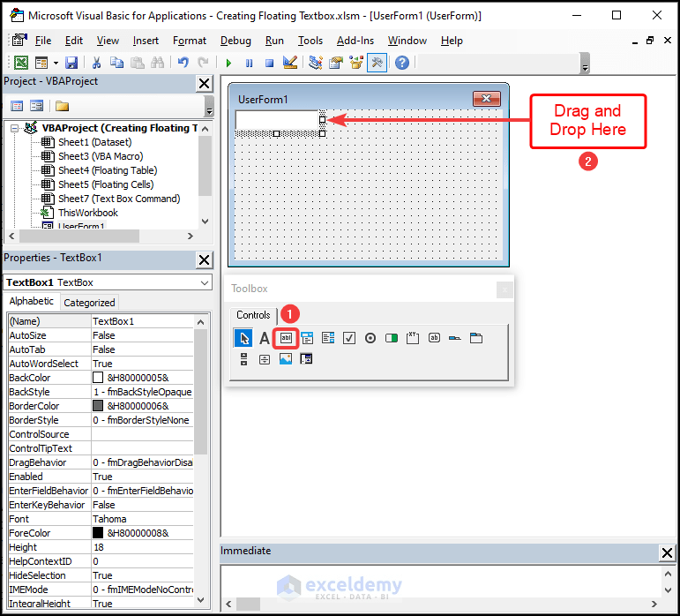The width and height of the screenshot is (680, 616).
Task: Open the Tools menu
Action: [310, 41]
